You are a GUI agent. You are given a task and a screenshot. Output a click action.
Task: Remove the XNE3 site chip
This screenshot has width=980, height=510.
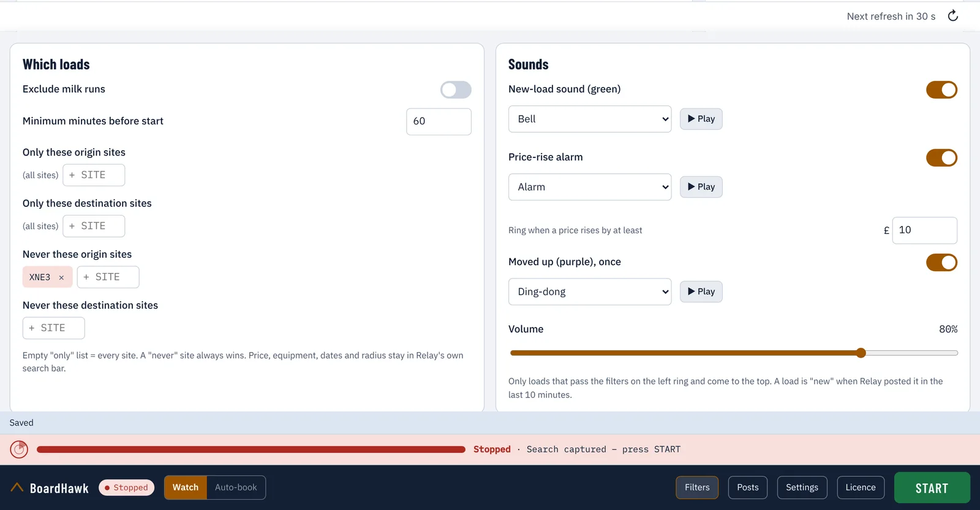61,277
